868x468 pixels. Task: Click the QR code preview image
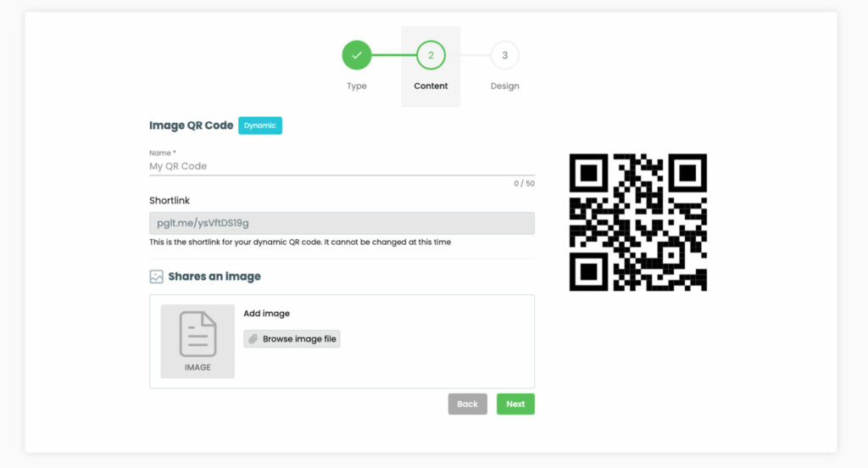tap(637, 222)
